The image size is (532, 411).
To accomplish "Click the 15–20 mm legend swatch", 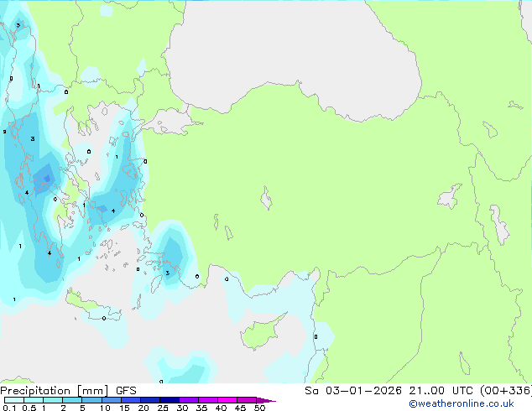I will click(x=130, y=400).
